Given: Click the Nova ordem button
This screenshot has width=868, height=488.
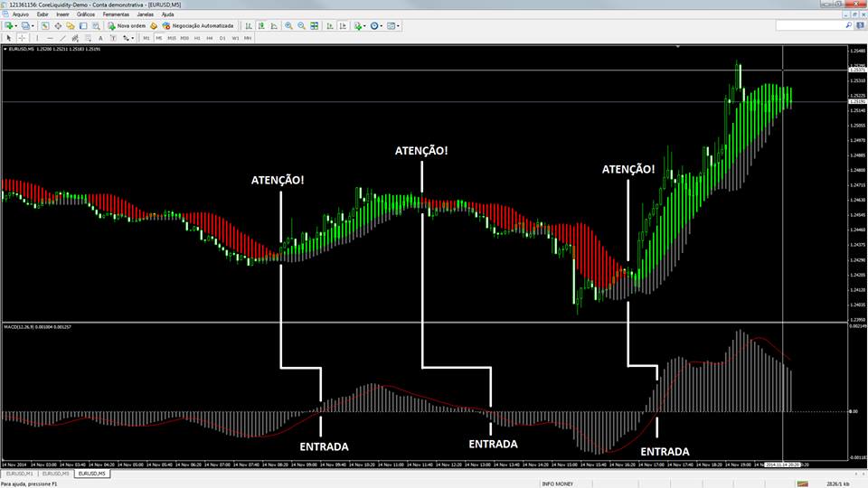Looking at the screenshot, I should [x=127, y=25].
